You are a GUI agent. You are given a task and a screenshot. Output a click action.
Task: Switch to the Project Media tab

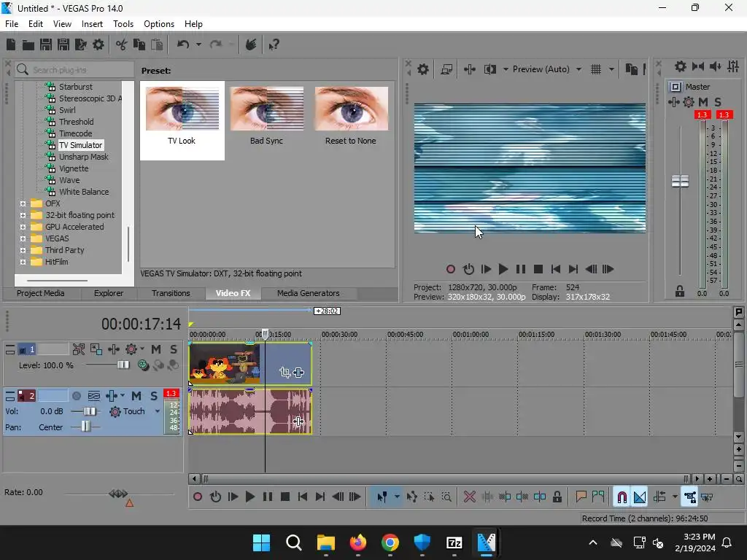tap(41, 293)
